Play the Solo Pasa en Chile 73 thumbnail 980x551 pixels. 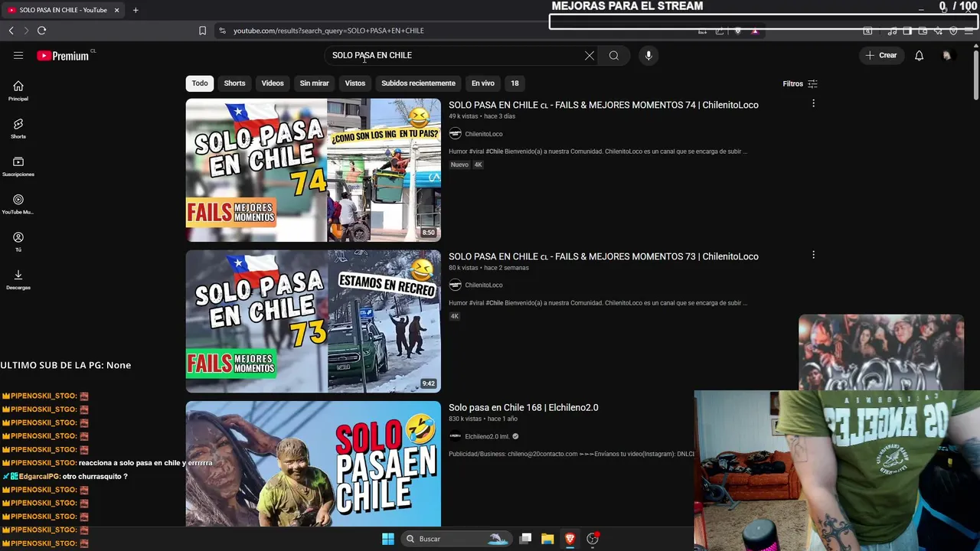click(313, 321)
